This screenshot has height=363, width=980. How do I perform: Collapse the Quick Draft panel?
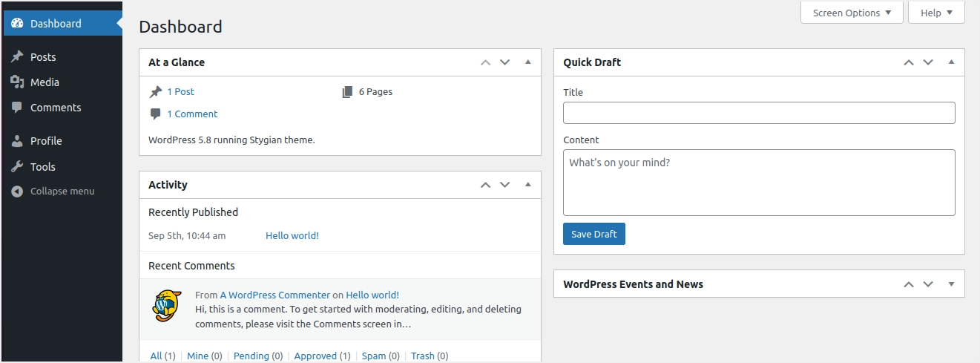pyautogui.click(x=951, y=62)
